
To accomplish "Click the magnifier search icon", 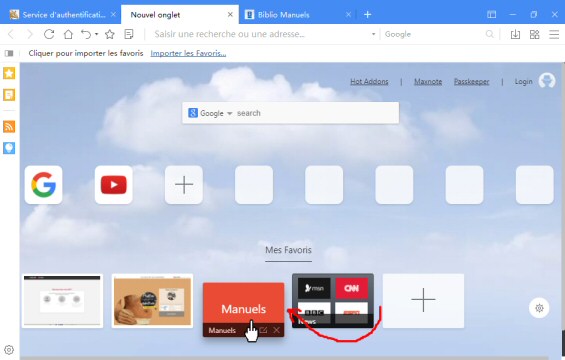I will click(x=489, y=34).
